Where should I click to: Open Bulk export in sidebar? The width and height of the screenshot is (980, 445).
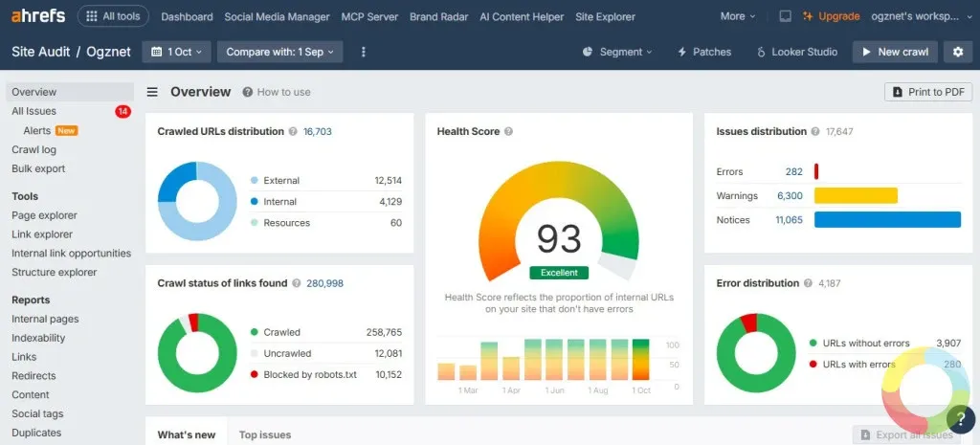click(x=38, y=168)
